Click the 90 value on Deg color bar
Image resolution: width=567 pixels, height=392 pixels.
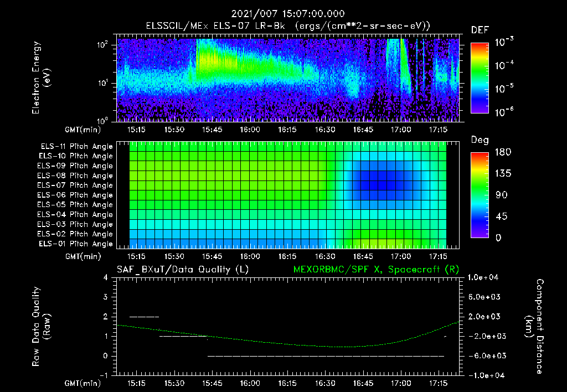(x=501, y=195)
